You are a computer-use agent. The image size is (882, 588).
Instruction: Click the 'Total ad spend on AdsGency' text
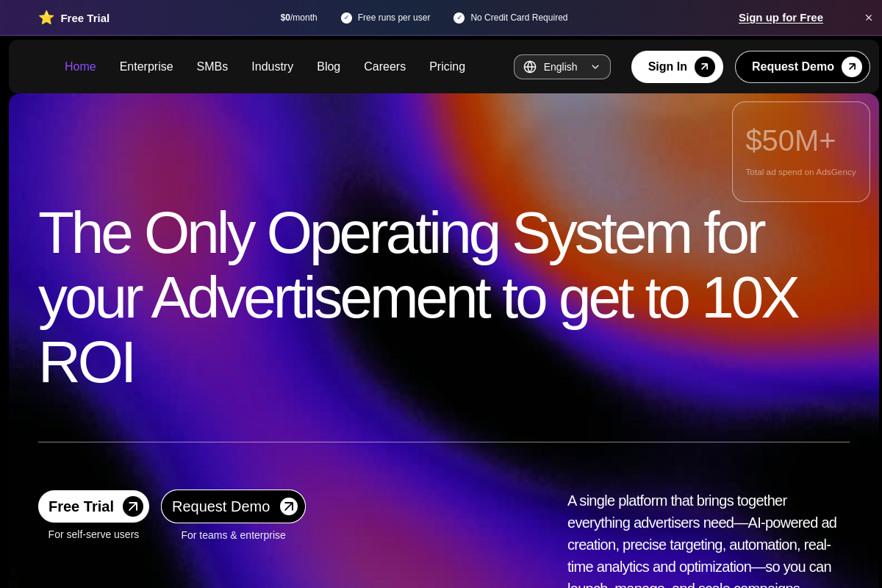click(x=800, y=172)
